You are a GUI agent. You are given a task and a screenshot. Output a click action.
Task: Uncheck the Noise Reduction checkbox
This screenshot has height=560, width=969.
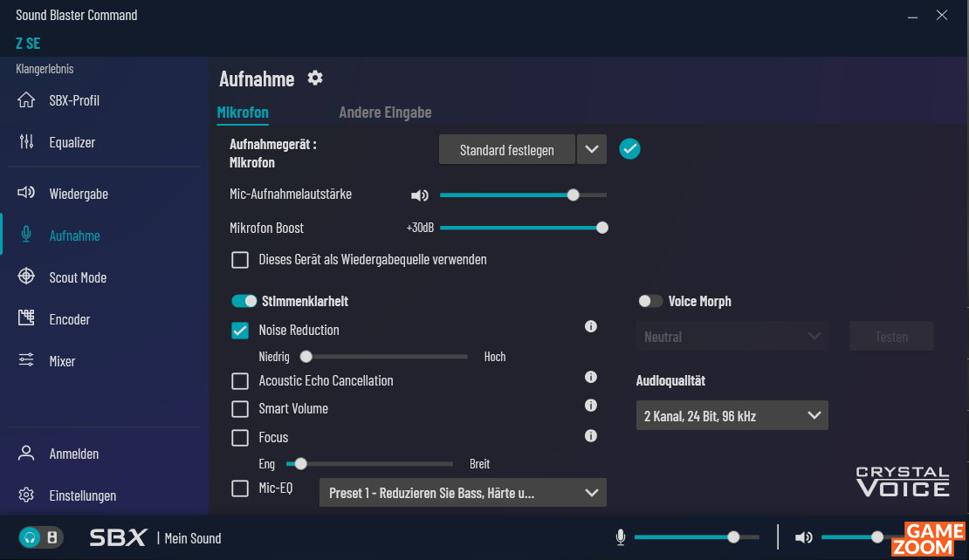click(x=240, y=331)
